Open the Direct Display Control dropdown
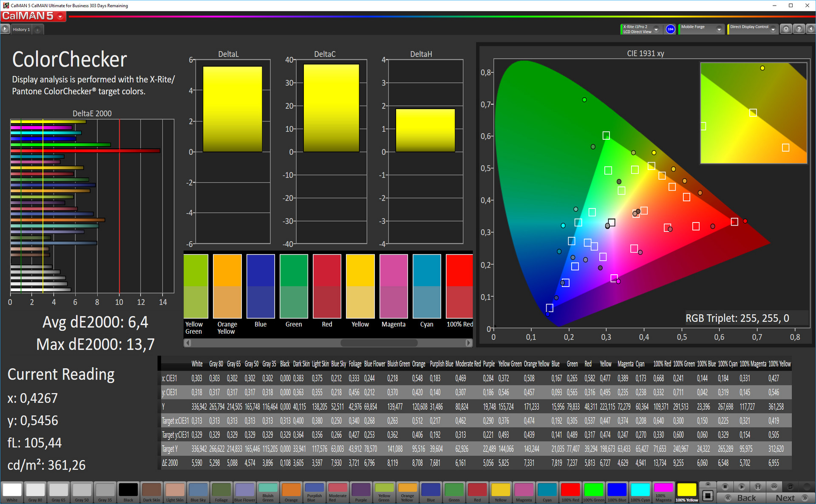 (x=773, y=29)
